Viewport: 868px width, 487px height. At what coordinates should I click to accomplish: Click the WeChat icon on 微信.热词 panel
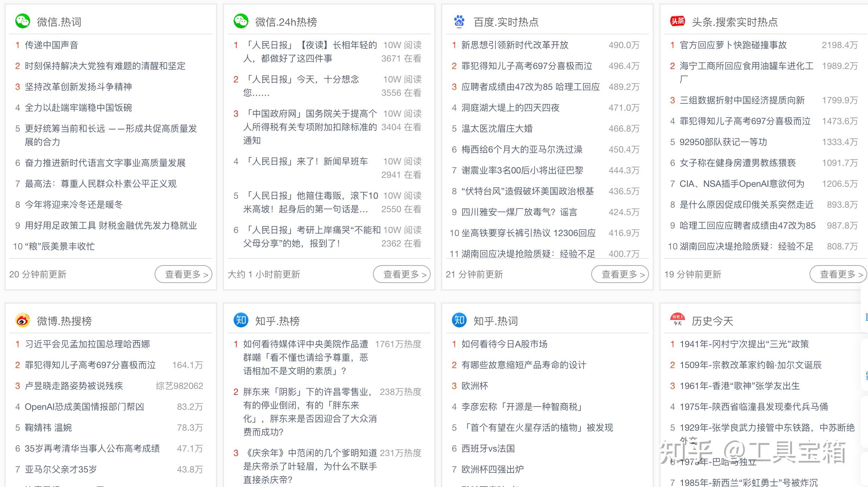(x=23, y=21)
